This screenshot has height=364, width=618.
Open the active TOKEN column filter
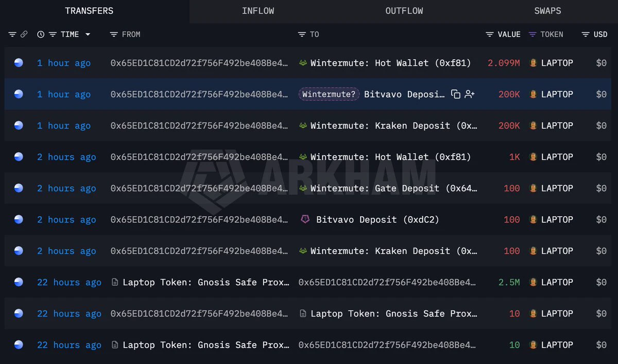(x=533, y=34)
